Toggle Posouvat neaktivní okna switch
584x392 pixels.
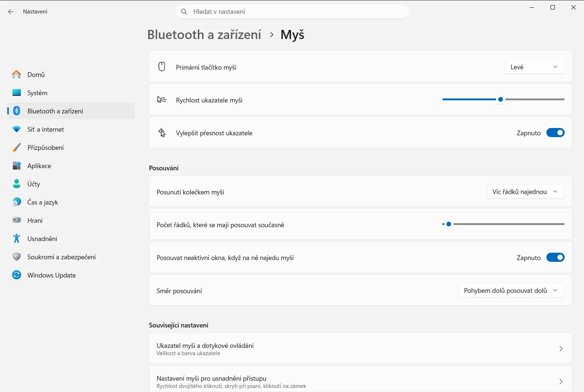click(x=555, y=257)
